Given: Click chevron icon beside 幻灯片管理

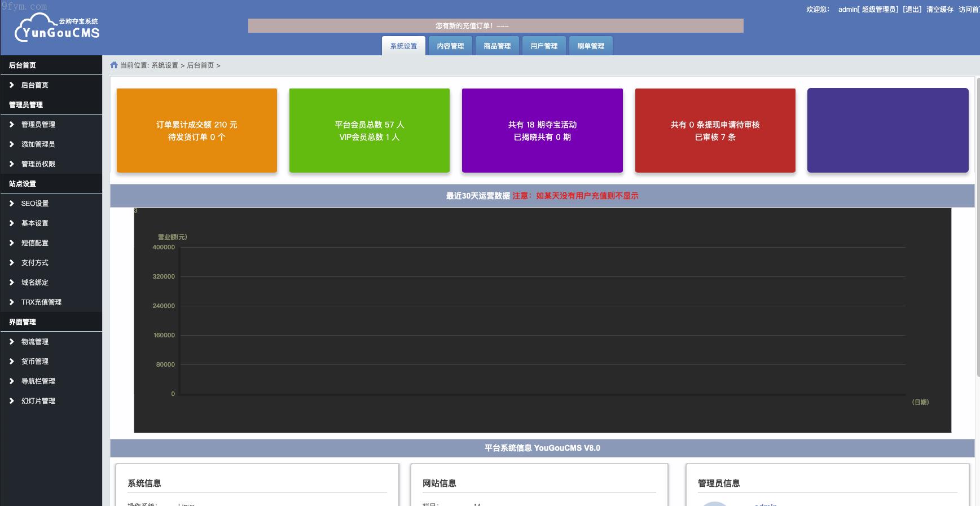Looking at the screenshot, I should (12, 401).
